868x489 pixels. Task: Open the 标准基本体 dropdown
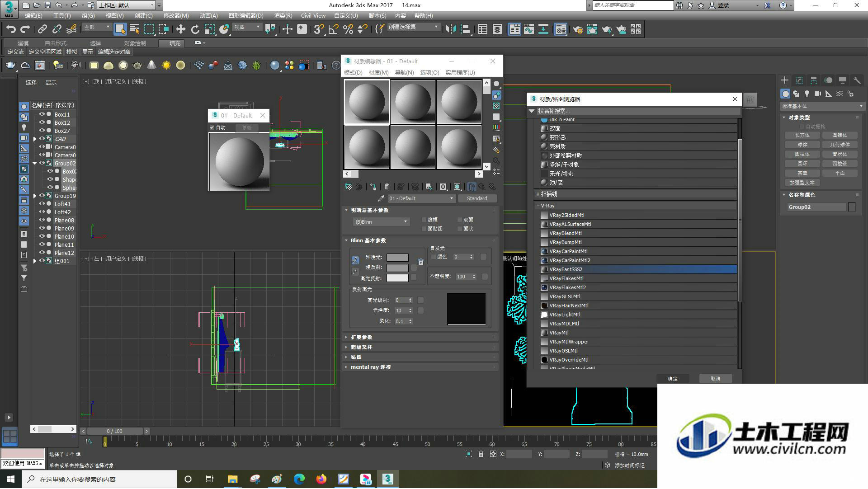pyautogui.click(x=822, y=106)
